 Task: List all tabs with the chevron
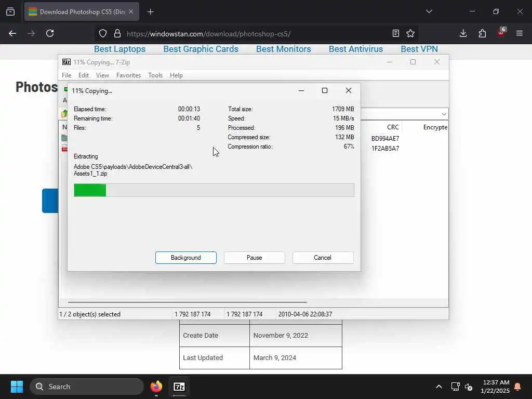pos(429,11)
